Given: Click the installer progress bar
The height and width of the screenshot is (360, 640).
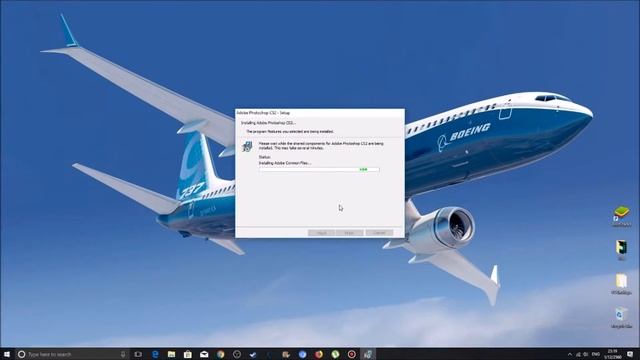Looking at the screenshot, I should (x=319, y=169).
